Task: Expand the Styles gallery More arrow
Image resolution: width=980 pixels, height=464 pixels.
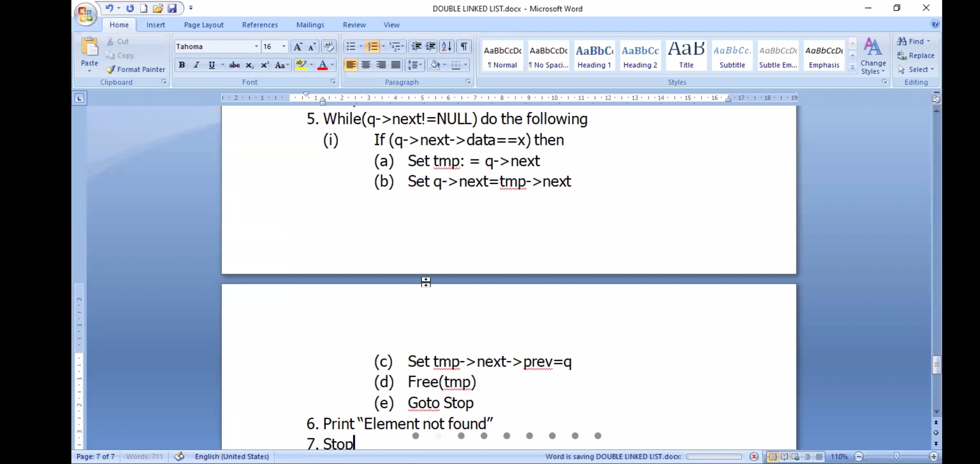Action: [x=852, y=69]
